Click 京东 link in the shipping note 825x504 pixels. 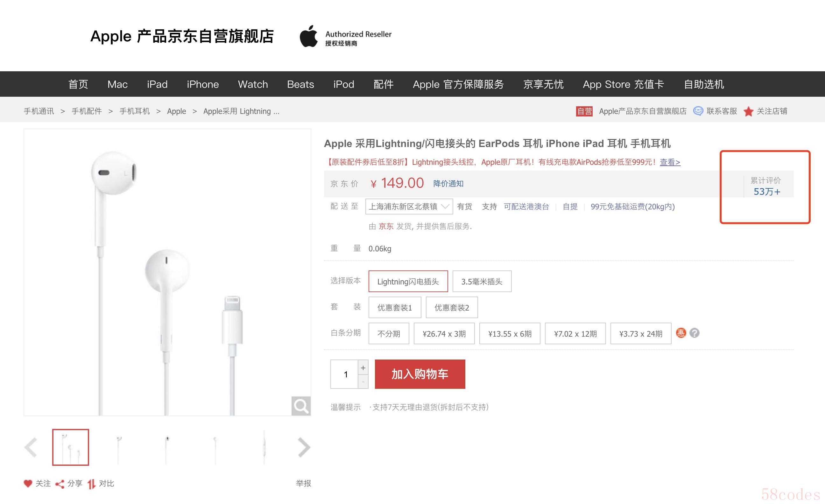pos(386,227)
